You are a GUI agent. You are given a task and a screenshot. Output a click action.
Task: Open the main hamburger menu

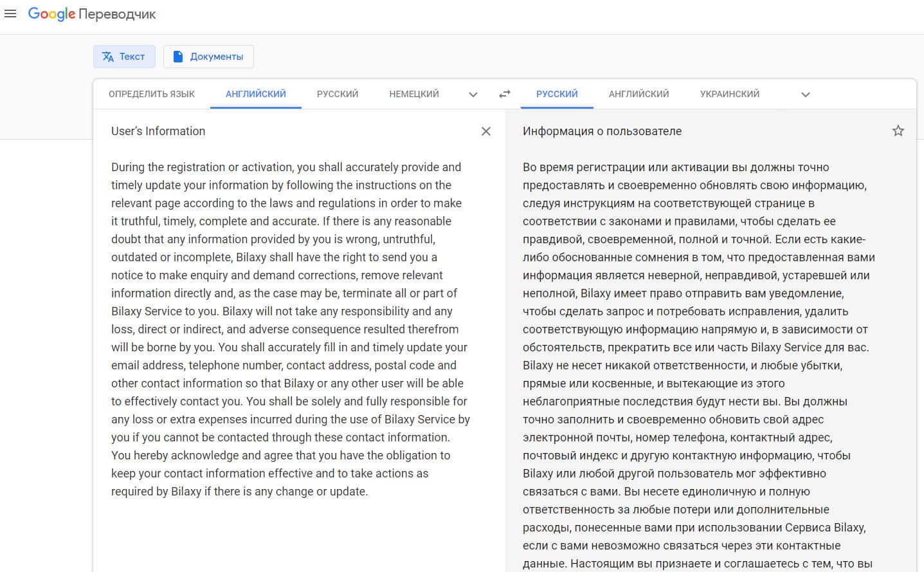(10, 14)
